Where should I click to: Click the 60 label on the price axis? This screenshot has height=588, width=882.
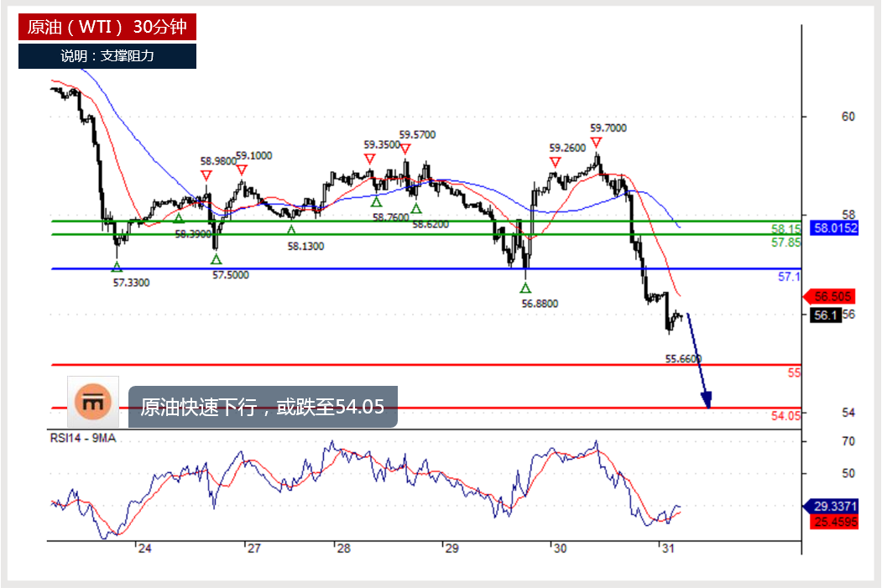[x=848, y=117]
